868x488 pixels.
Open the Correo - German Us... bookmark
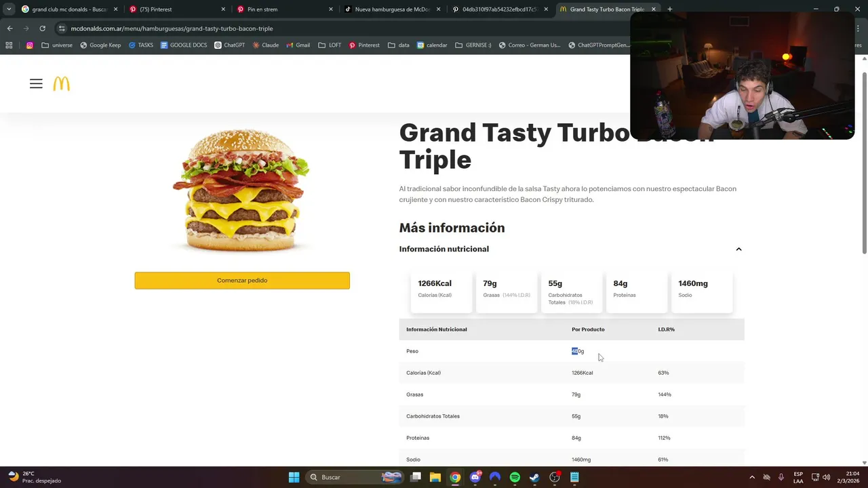[x=530, y=45]
